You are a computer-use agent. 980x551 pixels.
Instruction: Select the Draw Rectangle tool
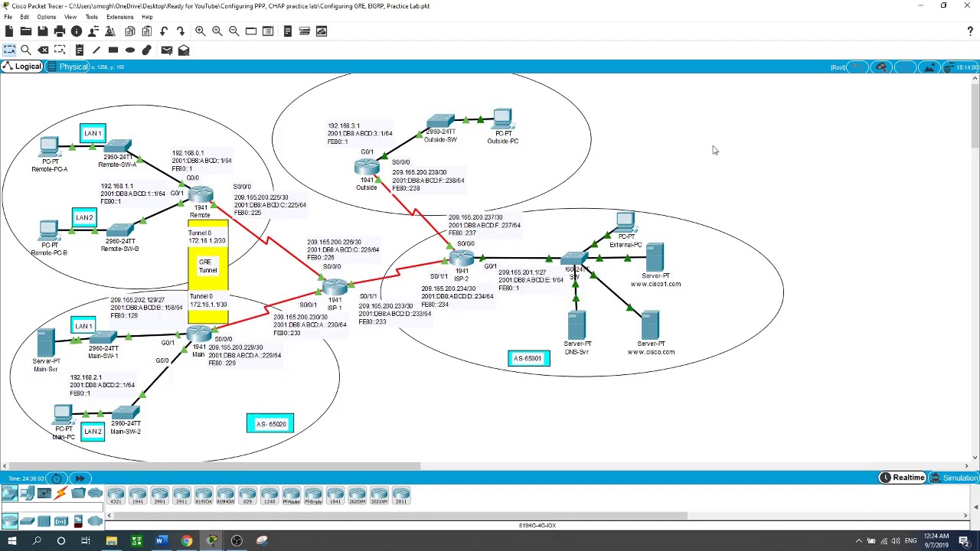[x=113, y=50]
